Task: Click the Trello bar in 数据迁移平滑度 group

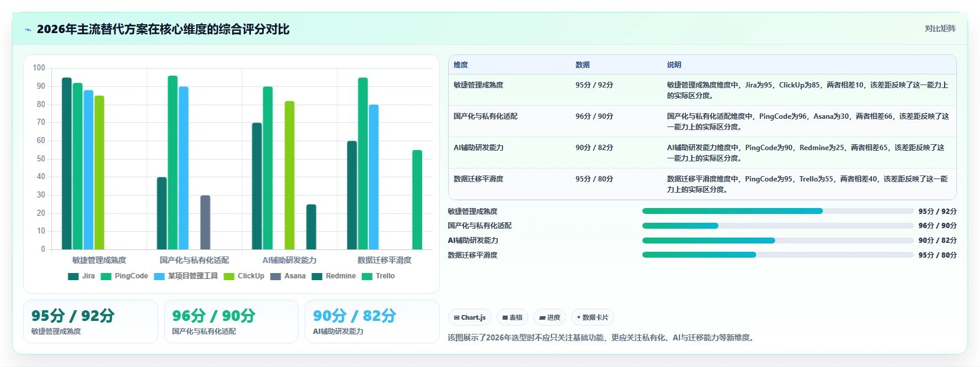Action: tap(417, 200)
